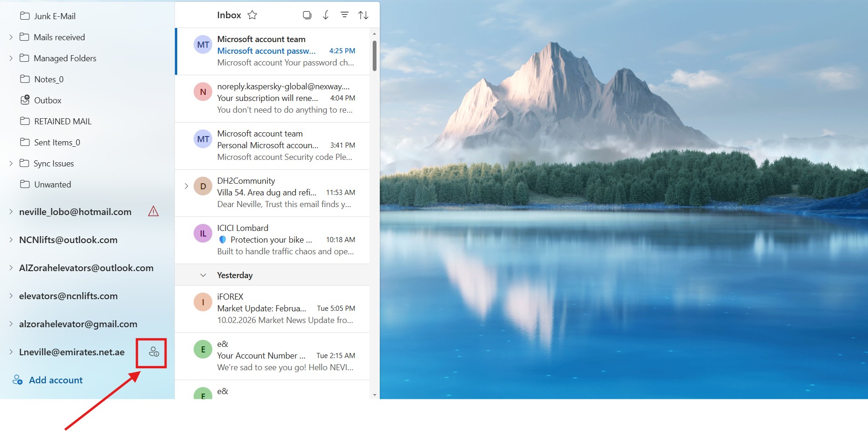Open the Junk E-Mail folder
Viewport: 868px width, 431px height.
coord(54,15)
